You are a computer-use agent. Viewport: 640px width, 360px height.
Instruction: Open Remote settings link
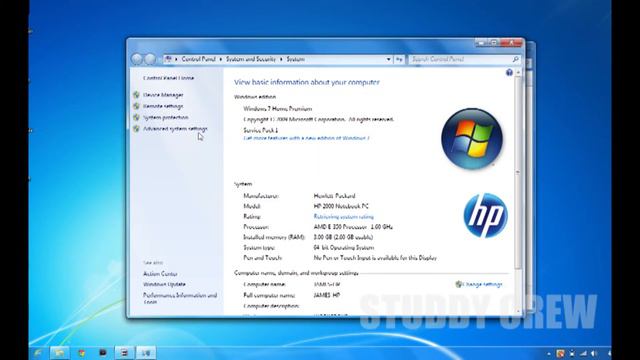[x=163, y=106]
